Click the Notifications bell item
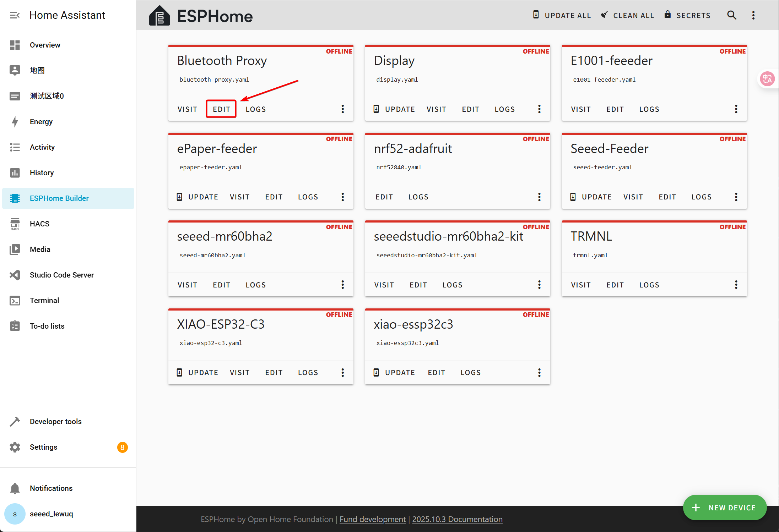This screenshot has width=779, height=532. pos(51,488)
